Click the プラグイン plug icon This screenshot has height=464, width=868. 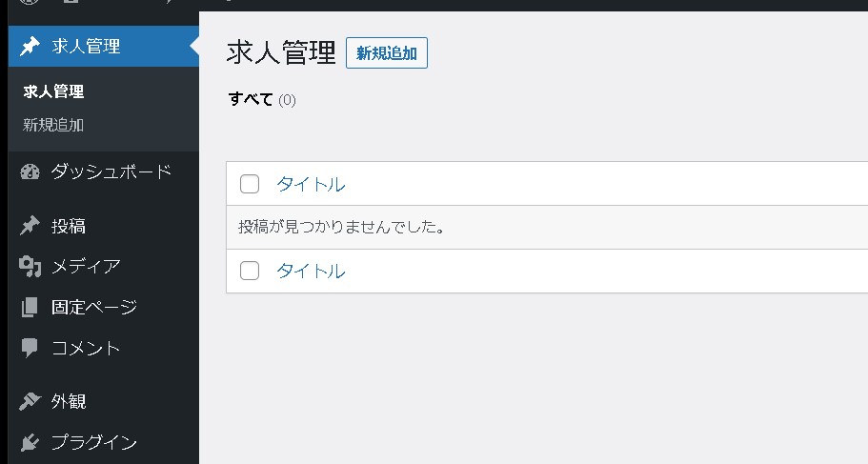pos(30,442)
